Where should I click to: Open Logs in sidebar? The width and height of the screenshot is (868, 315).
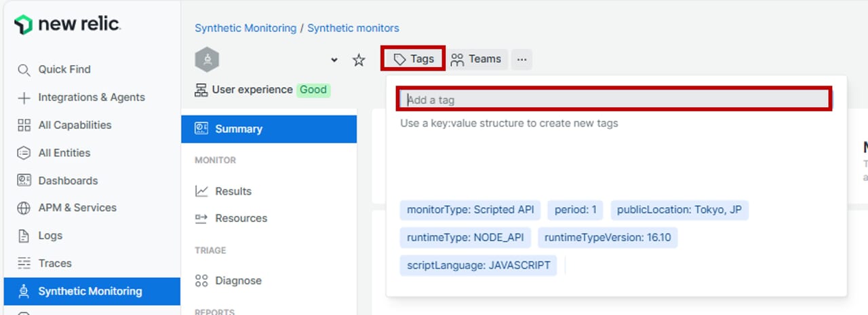[50, 236]
